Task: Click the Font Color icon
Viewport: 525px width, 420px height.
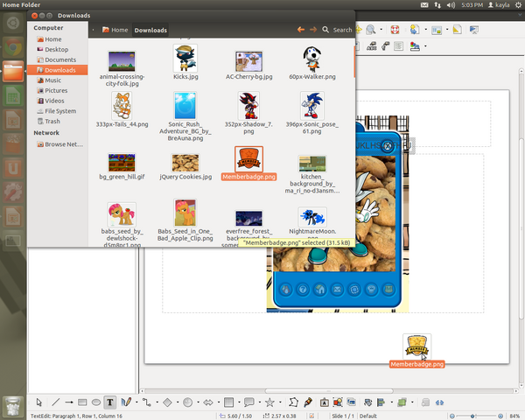Action: point(415,45)
